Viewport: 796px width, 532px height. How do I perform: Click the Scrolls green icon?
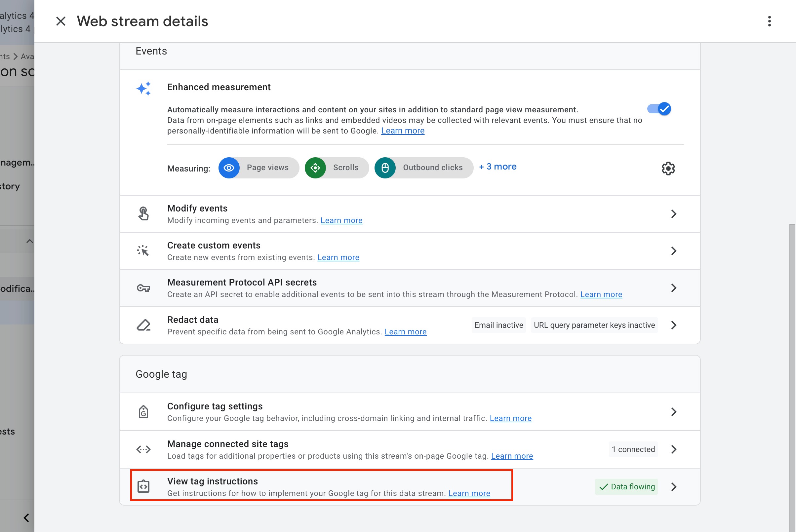(315, 168)
